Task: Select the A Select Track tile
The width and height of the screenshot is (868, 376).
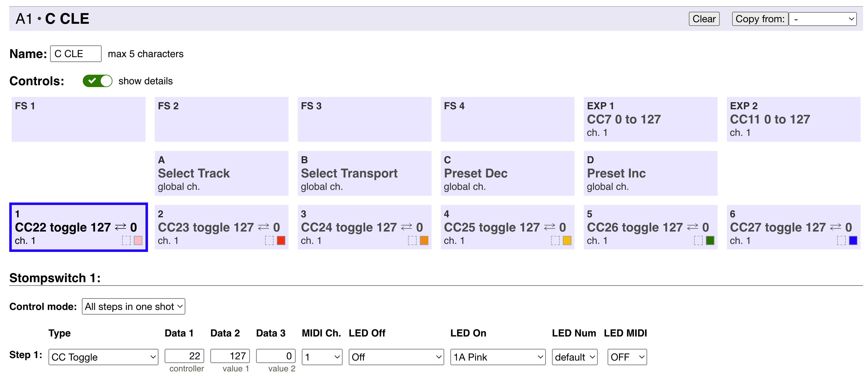Action: click(221, 173)
